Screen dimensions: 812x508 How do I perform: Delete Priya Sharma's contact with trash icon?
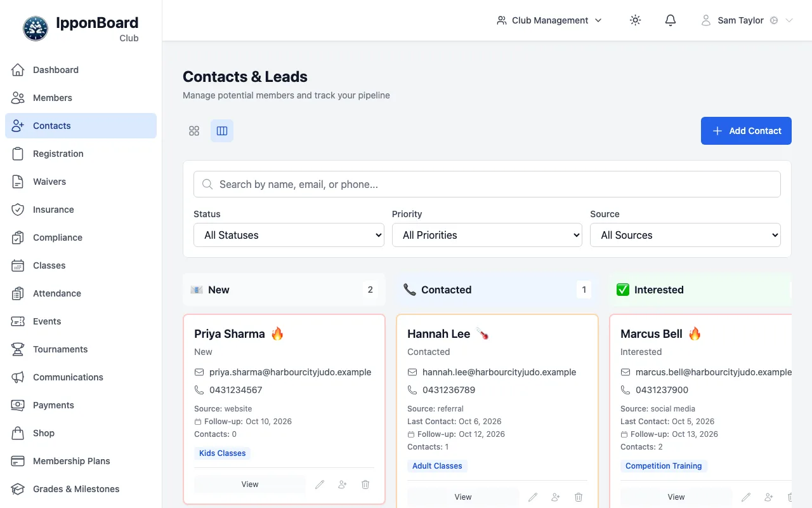click(x=365, y=485)
